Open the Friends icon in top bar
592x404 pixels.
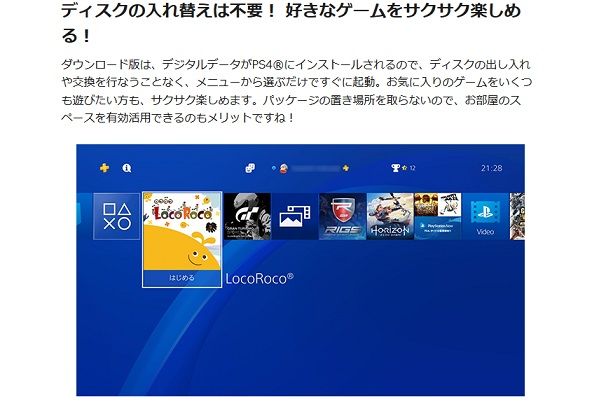tap(250, 168)
